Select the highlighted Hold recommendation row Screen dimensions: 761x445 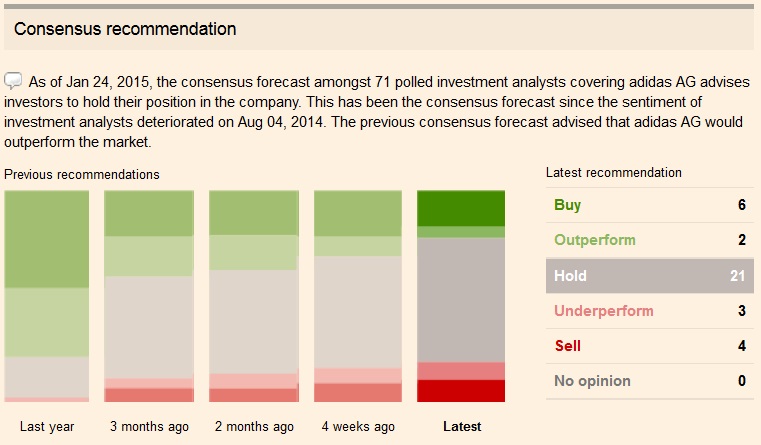coord(650,275)
